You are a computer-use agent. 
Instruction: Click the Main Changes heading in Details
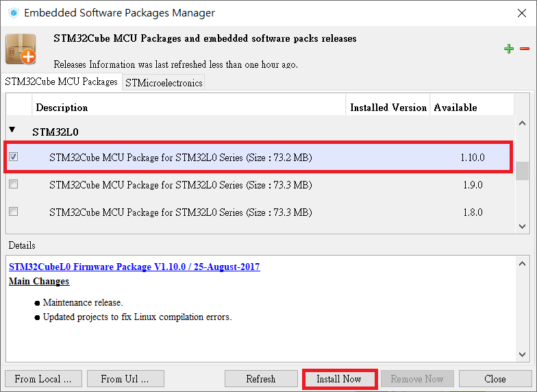coord(39,281)
